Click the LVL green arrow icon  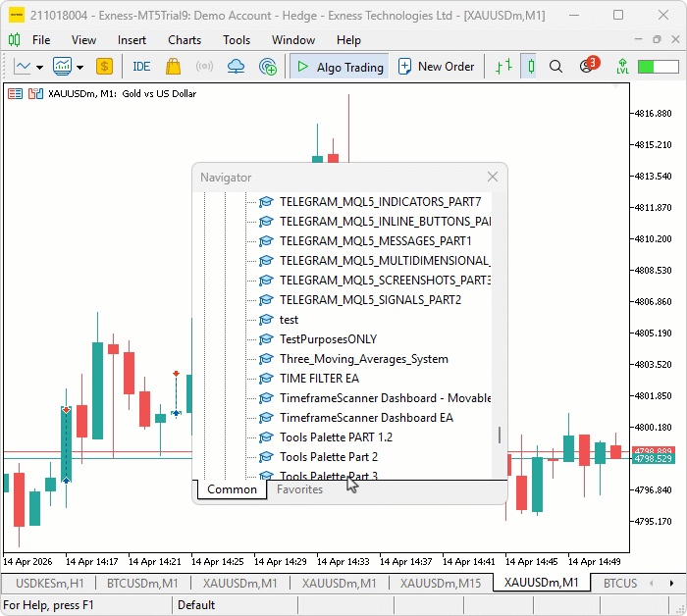pyautogui.click(x=622, y=67)
